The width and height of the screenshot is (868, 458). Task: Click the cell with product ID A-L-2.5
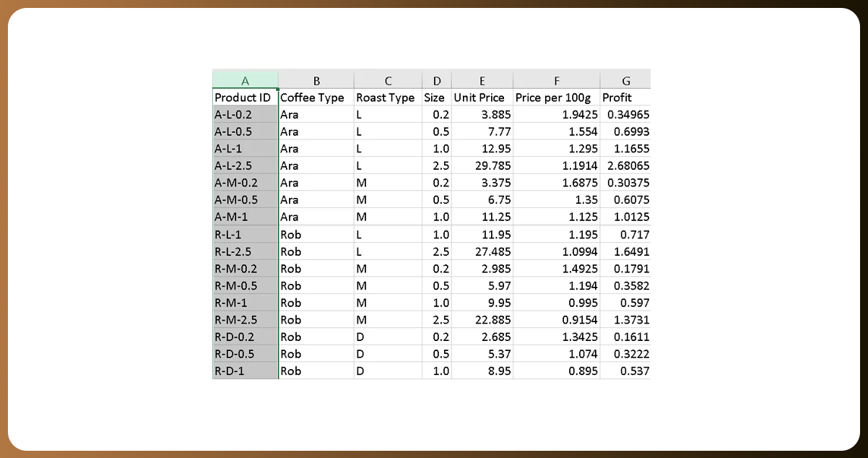[245, 166]
